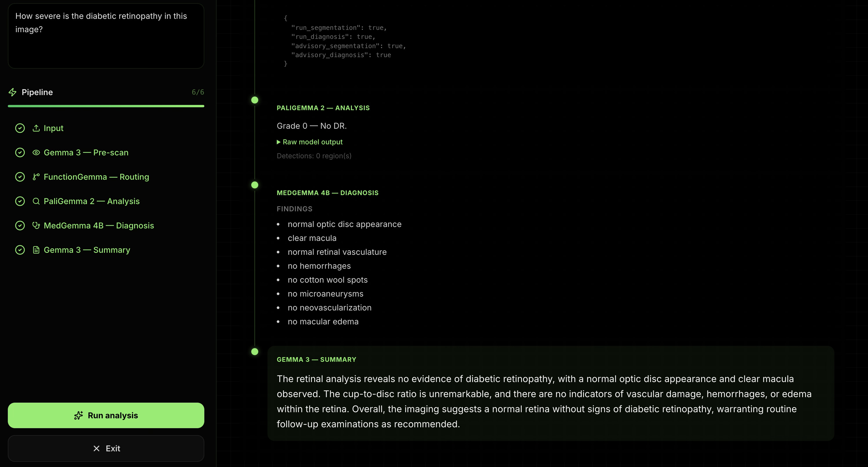This screenshot has width=868, height=467.
Task: Click into the diabetic retinopathy question field
Action: [106, 36]
